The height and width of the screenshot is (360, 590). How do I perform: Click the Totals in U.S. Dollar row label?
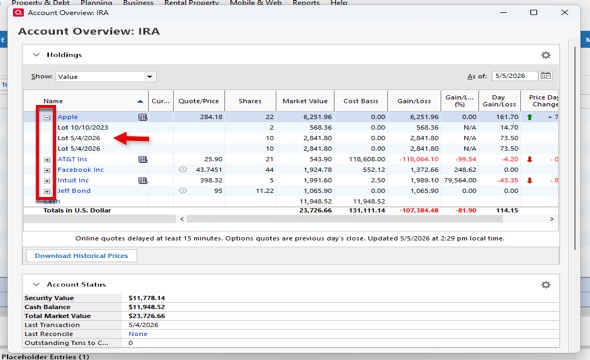click(x=77, y=211)
